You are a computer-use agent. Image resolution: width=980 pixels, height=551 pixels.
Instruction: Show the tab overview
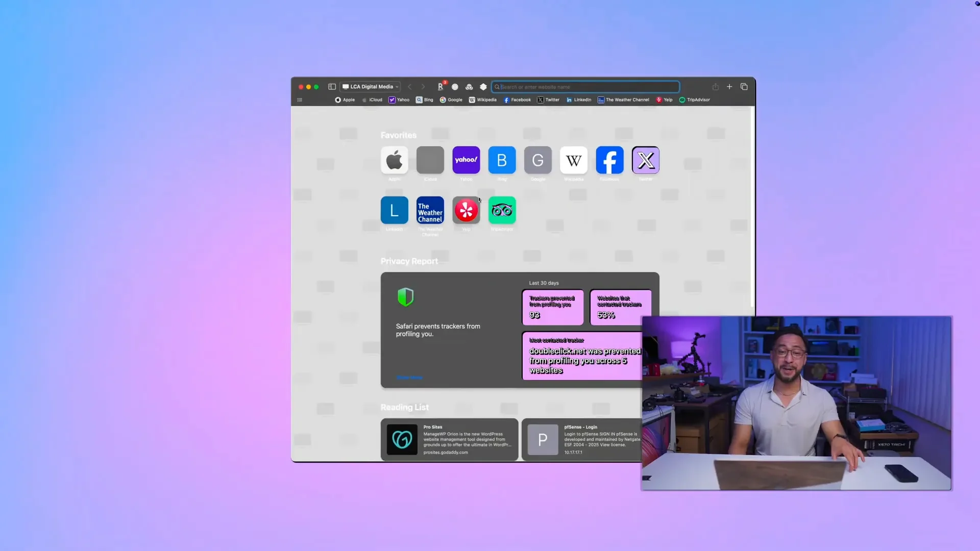744,87
